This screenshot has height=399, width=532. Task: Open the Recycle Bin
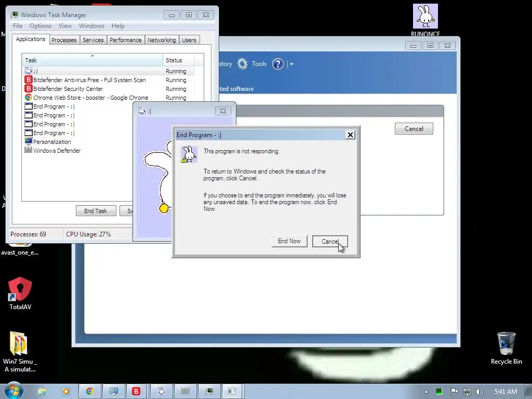click(506, 348)
